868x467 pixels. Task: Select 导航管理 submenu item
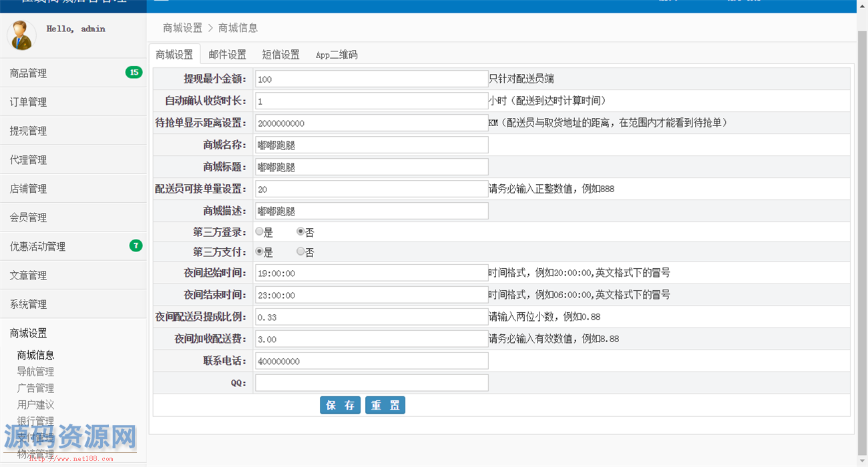click(x=36, y=372)
